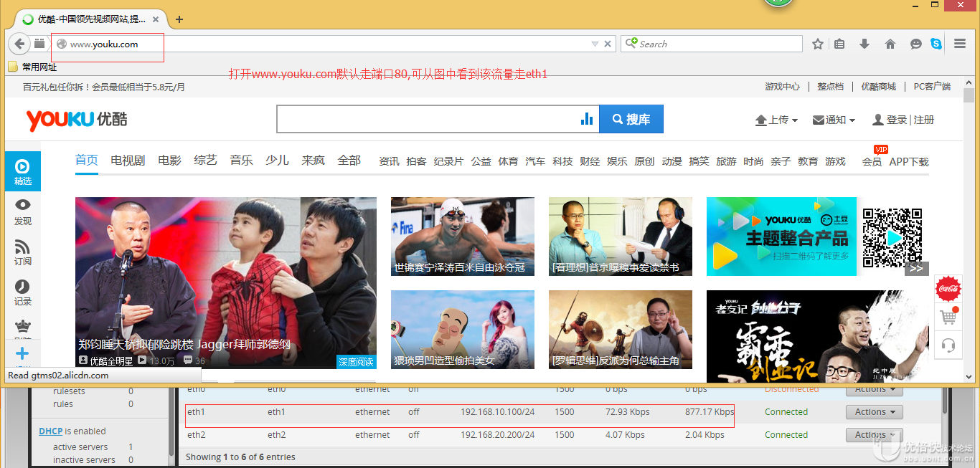
Task: Open the Firefox hamburger menu
Action: (960, 44)
